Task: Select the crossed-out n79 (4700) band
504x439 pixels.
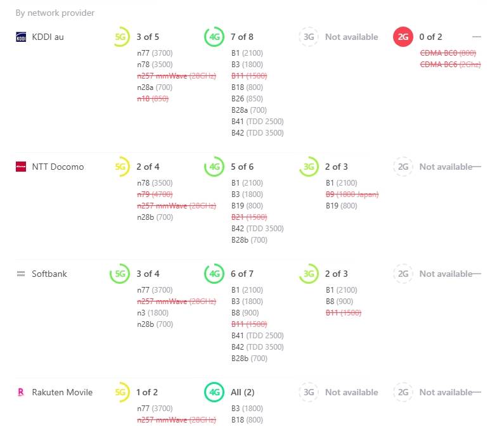Action: [x=155, y=194]
